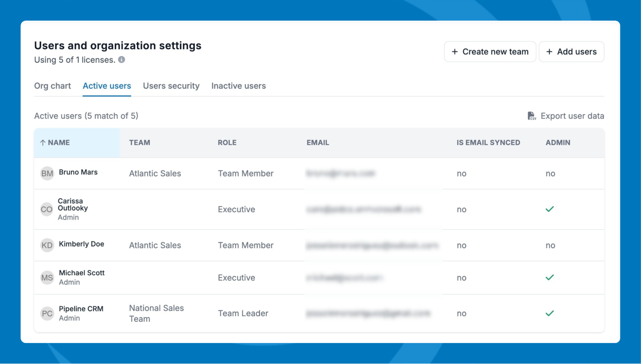Click the EMAIL column header
This screenshot has height=364, width=641.
[x=318, y=143]
